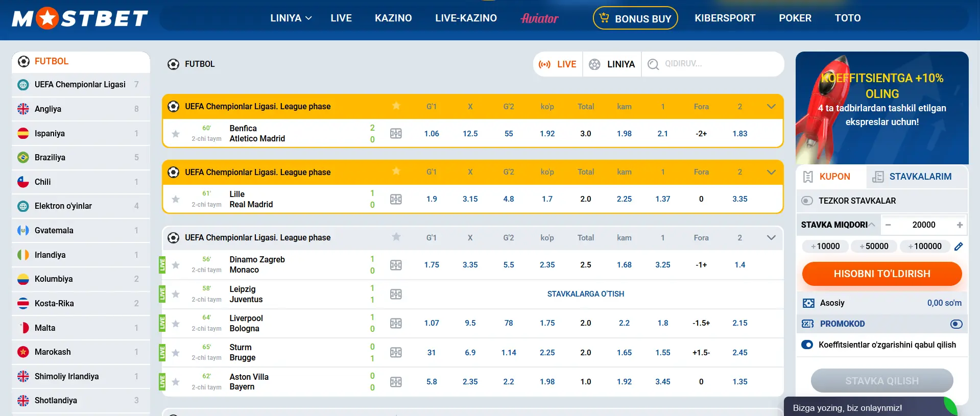Open POKER section
The height and width of the screenshot is (416, 980).
(x=795, y=18)
